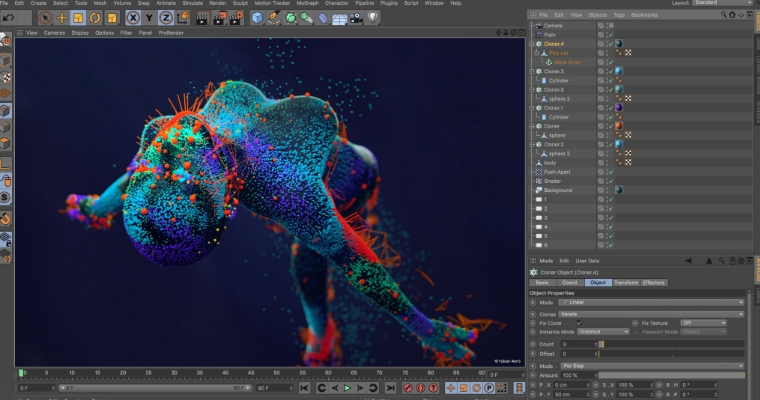Click Bookmarks in the object manager

(x=645, y=15)
